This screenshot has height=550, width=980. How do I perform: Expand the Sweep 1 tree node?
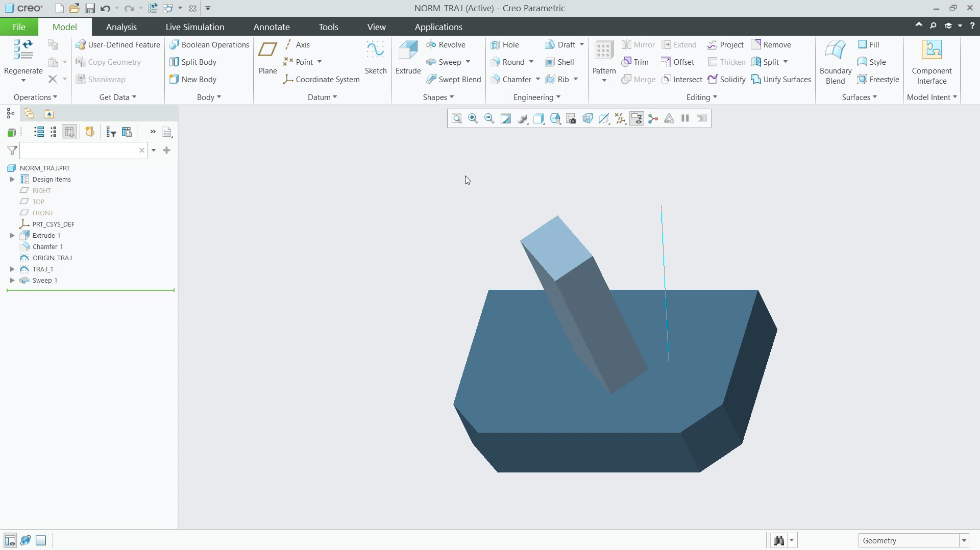tap(12, 281)
